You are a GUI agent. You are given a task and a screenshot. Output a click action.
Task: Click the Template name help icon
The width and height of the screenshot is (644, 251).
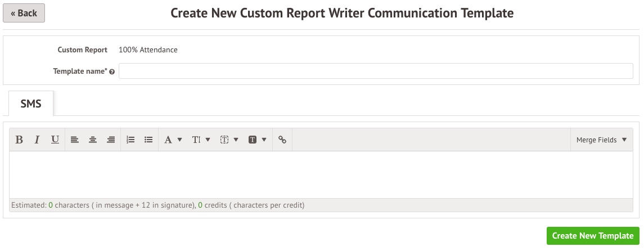[x=112, y=71]
